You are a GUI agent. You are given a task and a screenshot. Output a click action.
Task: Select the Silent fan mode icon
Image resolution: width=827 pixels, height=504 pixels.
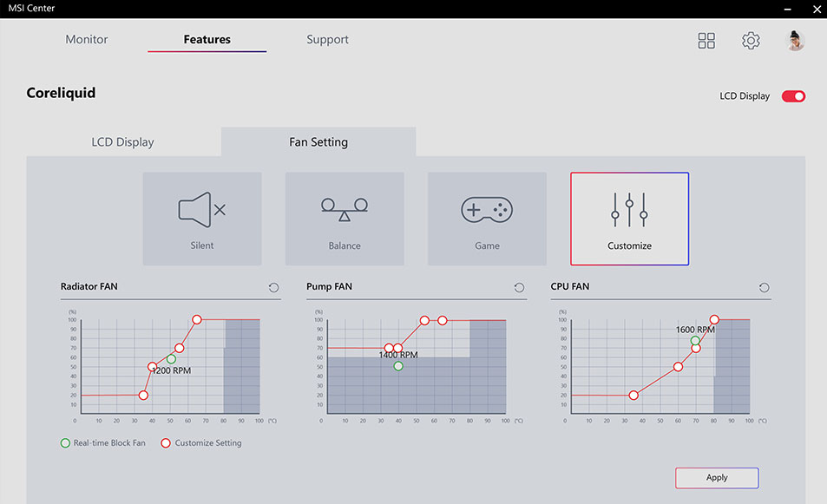[x=202, y=211]
